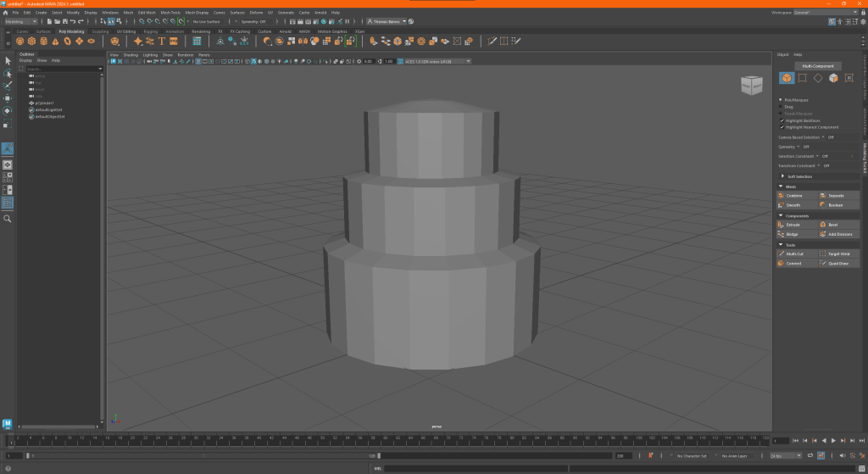Switch to the Sculpting shelf tab
Image resolution: width=868 pixels, height=474 pixels.
coord(100,31)
